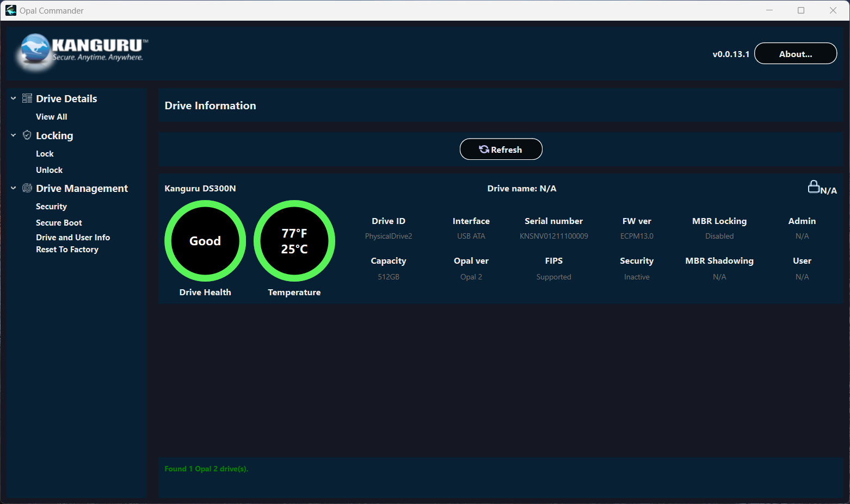The image size is (850, 504).
Task: Click the Good drive health gauge
Action: [205, 241]
